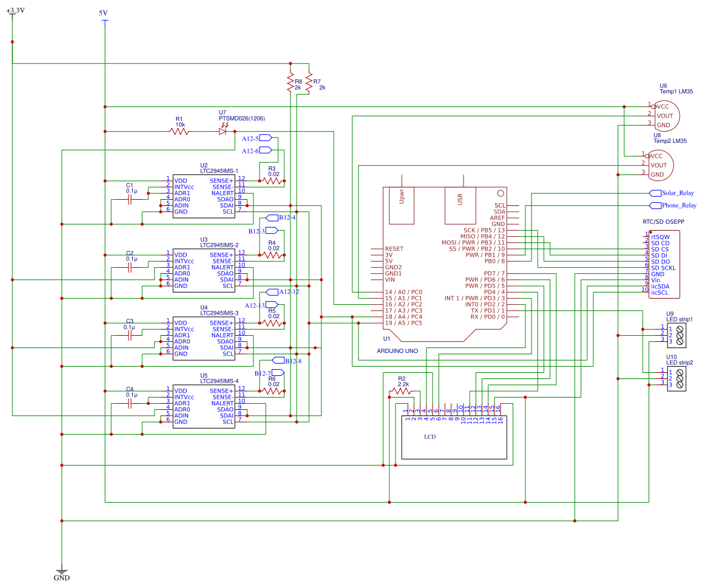The width and height of the screenshot is (704, 588).
Task: Click the Upwr jack on the Arduino
Action: coord(401,205)
